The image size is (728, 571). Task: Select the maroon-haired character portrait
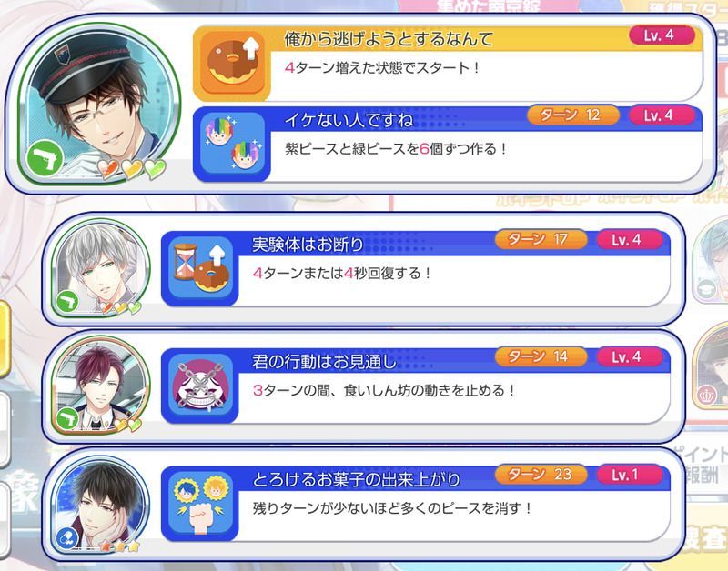(x=100, y=386)
